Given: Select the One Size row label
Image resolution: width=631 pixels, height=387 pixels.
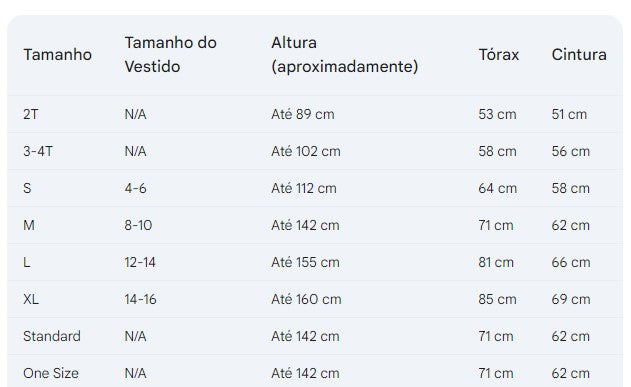Looking at the screenshot, I should click(51, 373).
